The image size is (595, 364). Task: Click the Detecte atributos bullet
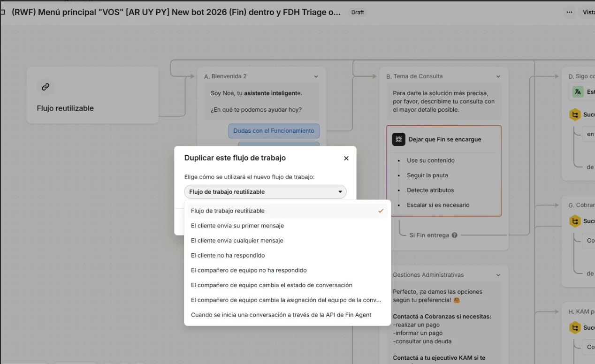[430, 190]
